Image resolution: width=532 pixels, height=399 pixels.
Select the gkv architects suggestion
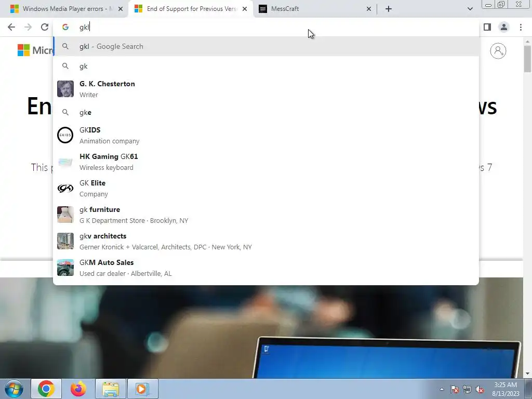[266, 241]
